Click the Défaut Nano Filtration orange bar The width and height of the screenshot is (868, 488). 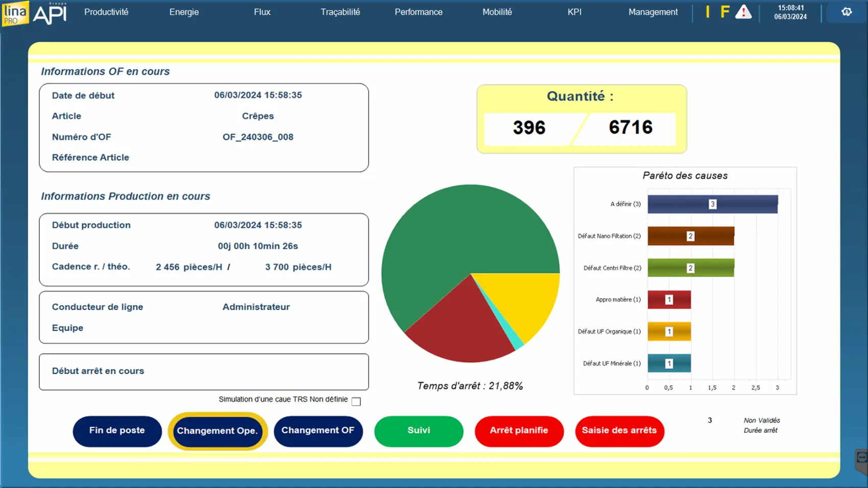pyautogui.click(x=690, y=236)
